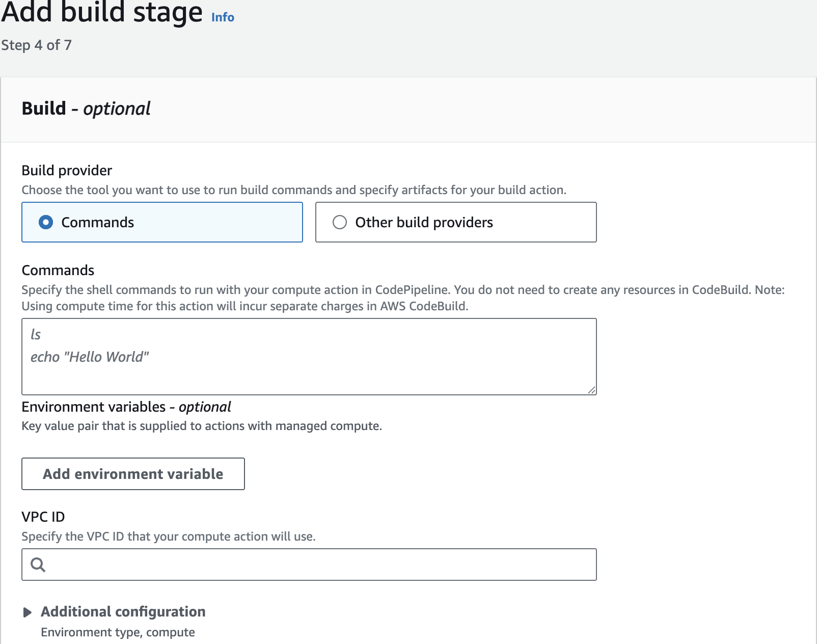817x644 pixels.
Task: Focus the VPC ID search input
Action: pyautogui.click(x=316, y=565)
